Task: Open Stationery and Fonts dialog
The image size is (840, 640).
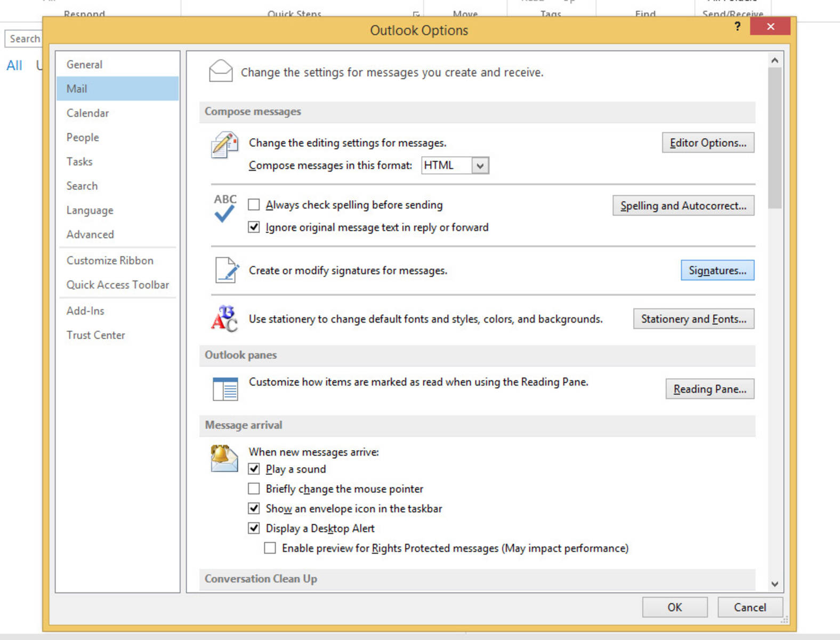Action: pos(693,318)
